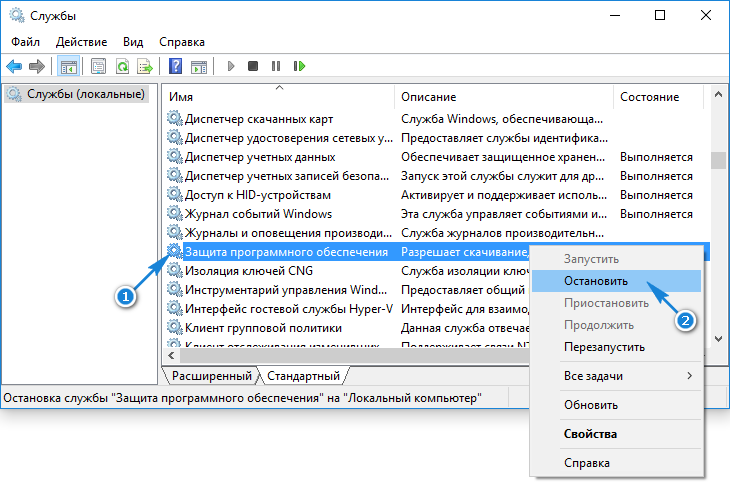The width and height of the screenshot is (730, 482).
Task: Click the Refresh toolbar icon
Action: (122, 67)
